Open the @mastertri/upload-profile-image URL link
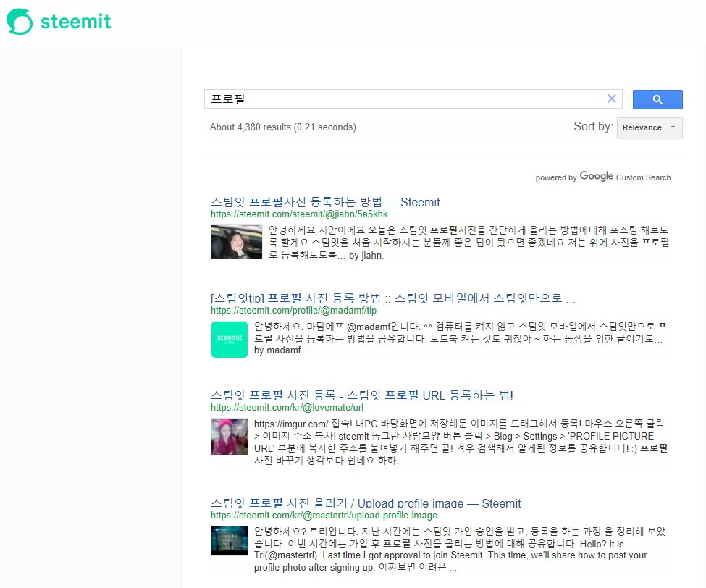706x588 pixels. (x=324, y=516)
